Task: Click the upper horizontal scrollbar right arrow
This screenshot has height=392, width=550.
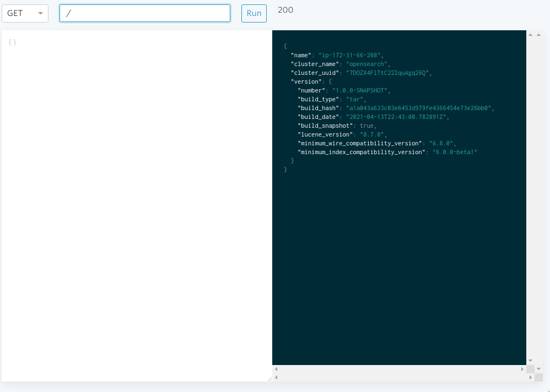Action: tap(522, 369)
